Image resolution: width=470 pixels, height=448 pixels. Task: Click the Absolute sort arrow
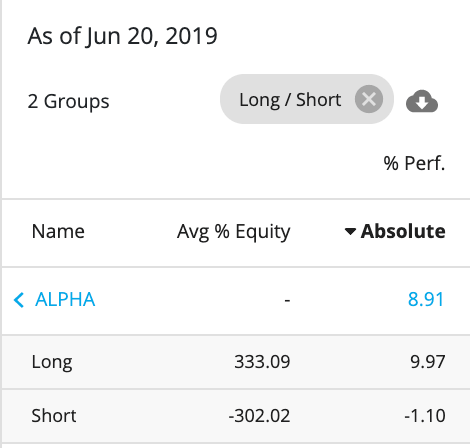(x=350, y=231)
